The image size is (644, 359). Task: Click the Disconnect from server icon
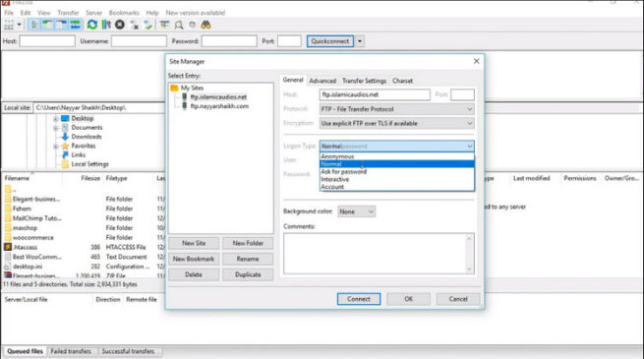pos(134,25)
